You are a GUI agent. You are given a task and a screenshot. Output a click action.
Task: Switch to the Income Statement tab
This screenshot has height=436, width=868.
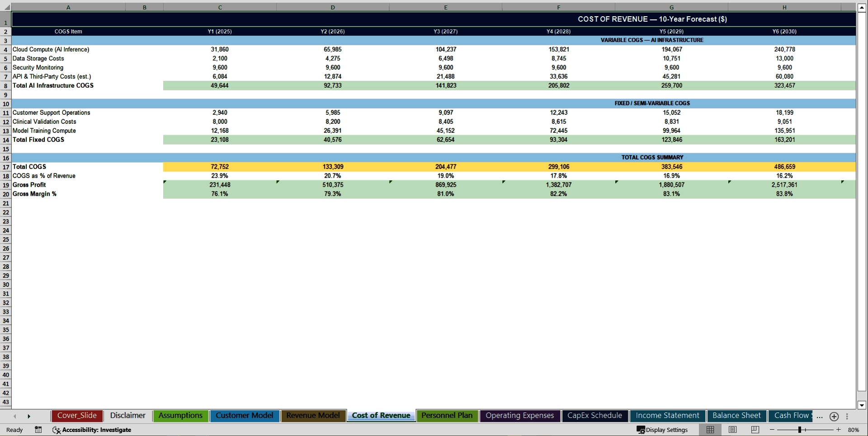click(667, 416)
